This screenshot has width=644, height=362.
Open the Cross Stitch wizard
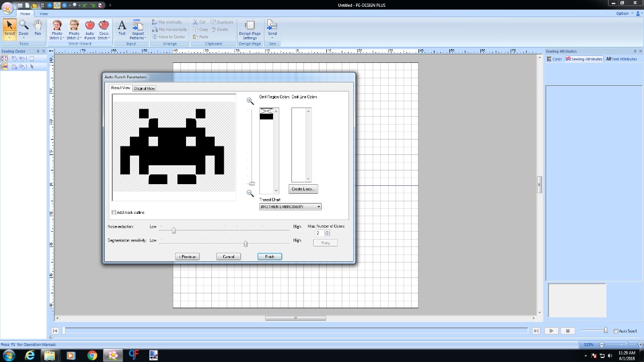pos(104,30)
